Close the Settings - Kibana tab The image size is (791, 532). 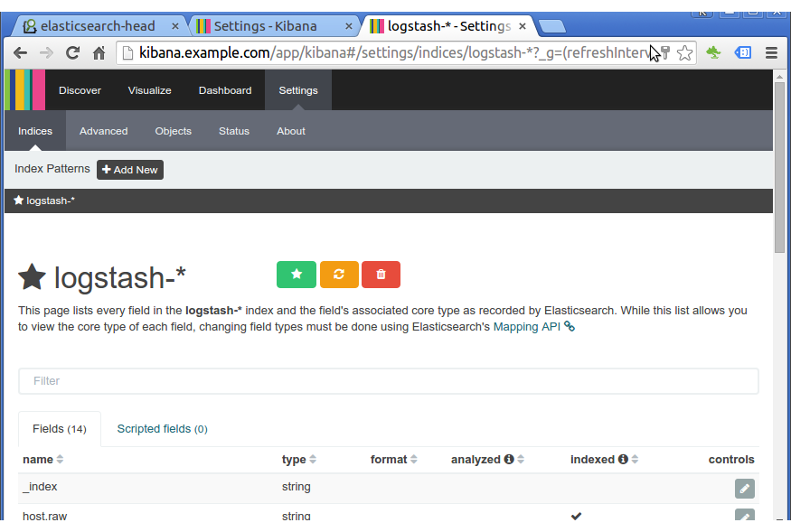tap(349, 26)
